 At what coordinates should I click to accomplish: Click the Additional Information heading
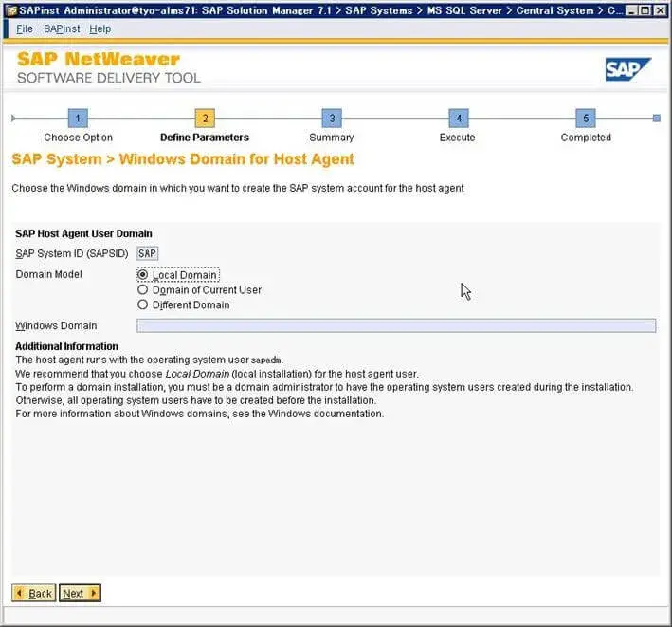[67, 346]
